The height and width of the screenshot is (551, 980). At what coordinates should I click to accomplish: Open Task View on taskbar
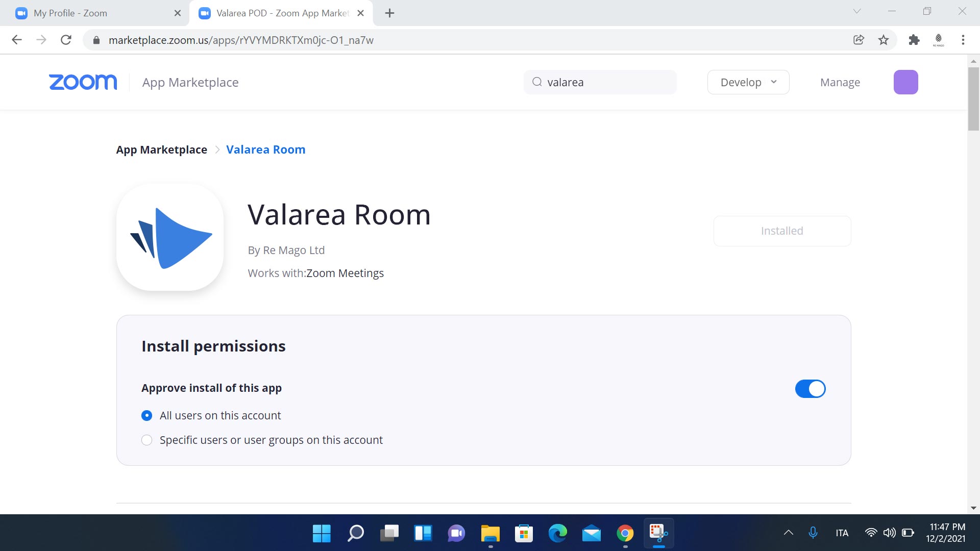[389, 533]
